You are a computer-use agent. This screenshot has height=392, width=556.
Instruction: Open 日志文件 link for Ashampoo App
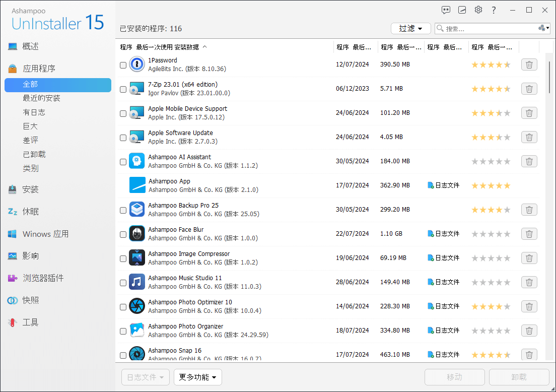pos(444,185)
